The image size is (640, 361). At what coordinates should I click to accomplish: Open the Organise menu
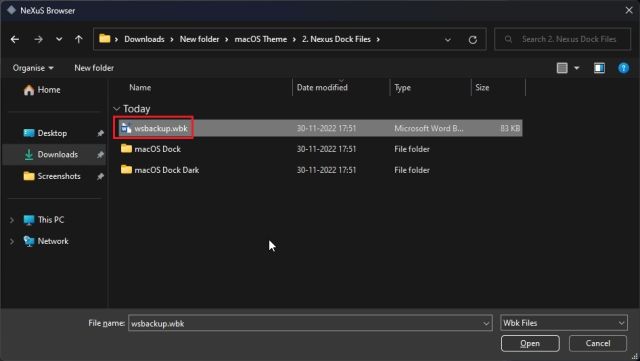[x=33, y=68]
